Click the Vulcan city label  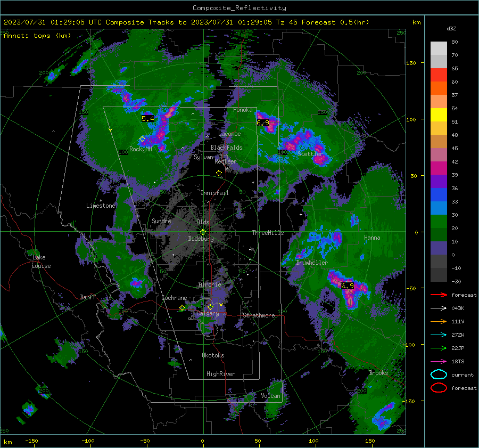(270, 396)
